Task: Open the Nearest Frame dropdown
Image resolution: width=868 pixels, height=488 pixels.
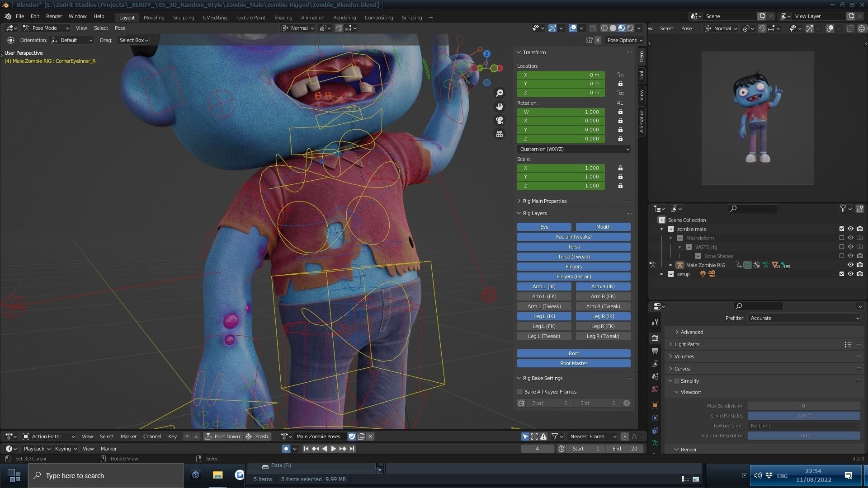Action: [x=593, y=436]
